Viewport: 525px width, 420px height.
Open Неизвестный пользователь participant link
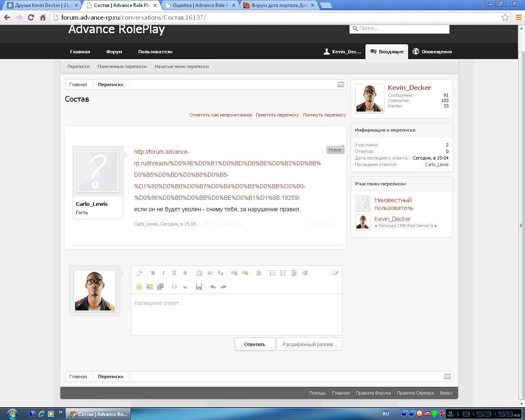click(x=394, y=204)
